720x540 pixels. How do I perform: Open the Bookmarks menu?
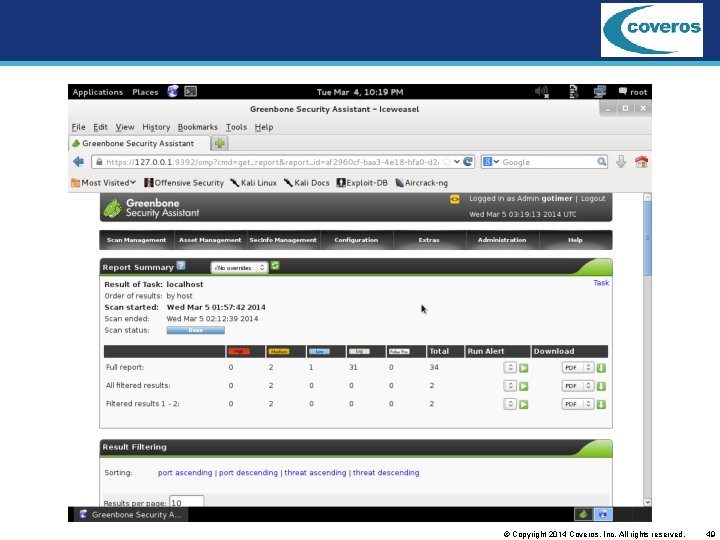tap(197, 127)
